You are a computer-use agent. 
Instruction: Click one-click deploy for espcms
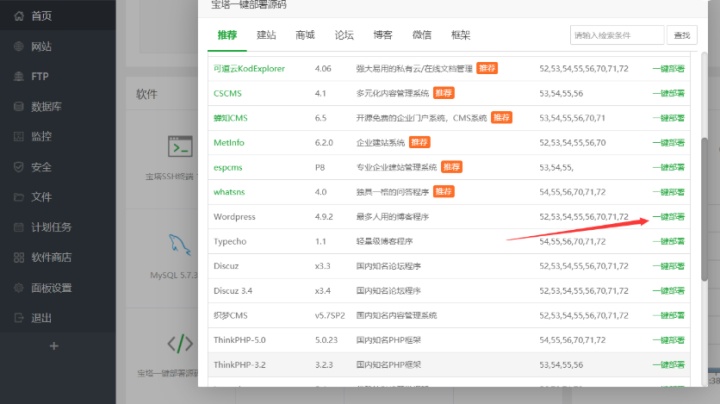669,167
